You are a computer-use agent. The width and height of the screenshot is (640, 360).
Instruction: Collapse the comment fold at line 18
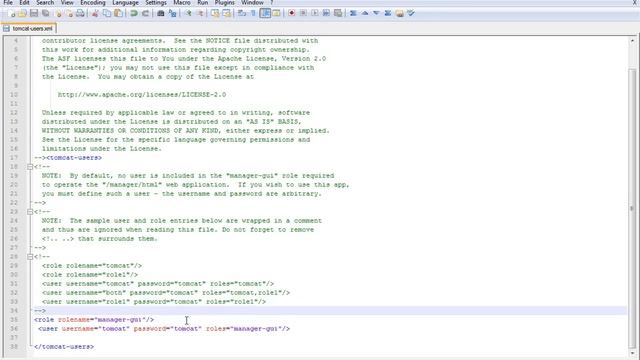(30, 167)
